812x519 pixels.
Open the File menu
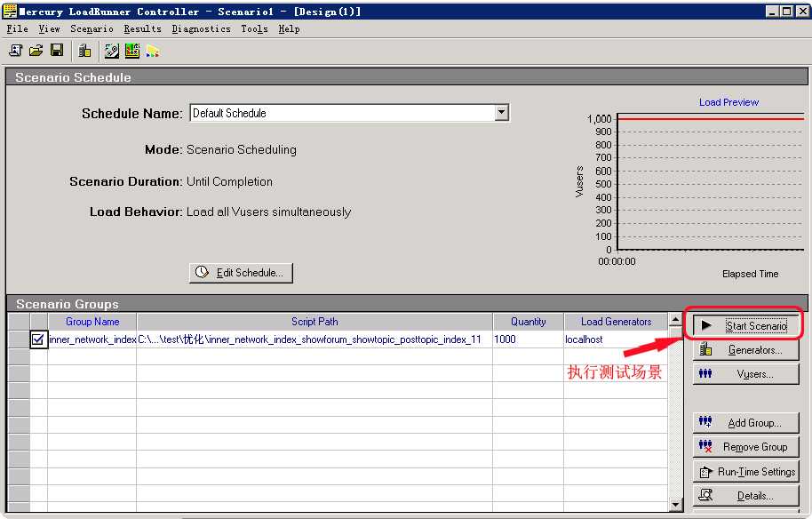[x=17, y=29]
